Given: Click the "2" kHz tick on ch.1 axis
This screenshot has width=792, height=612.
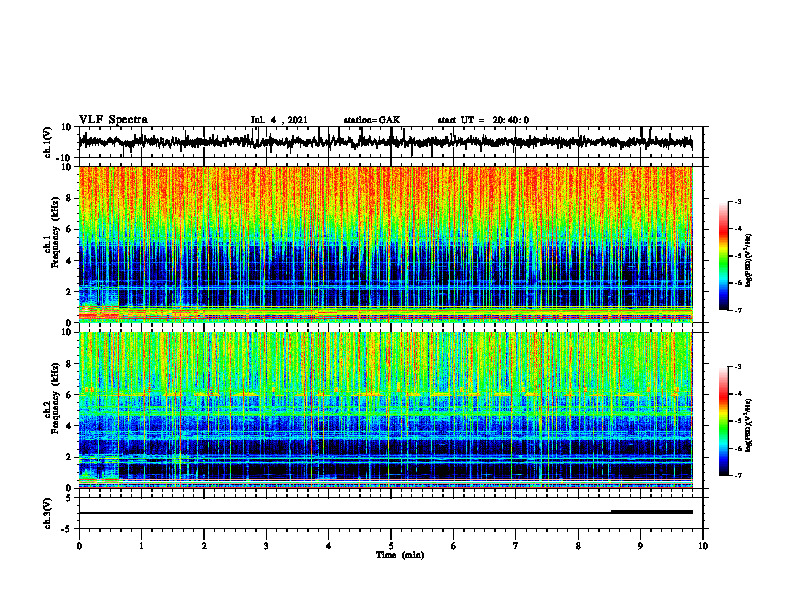Looking at the screenshot, I should (70, 292).
